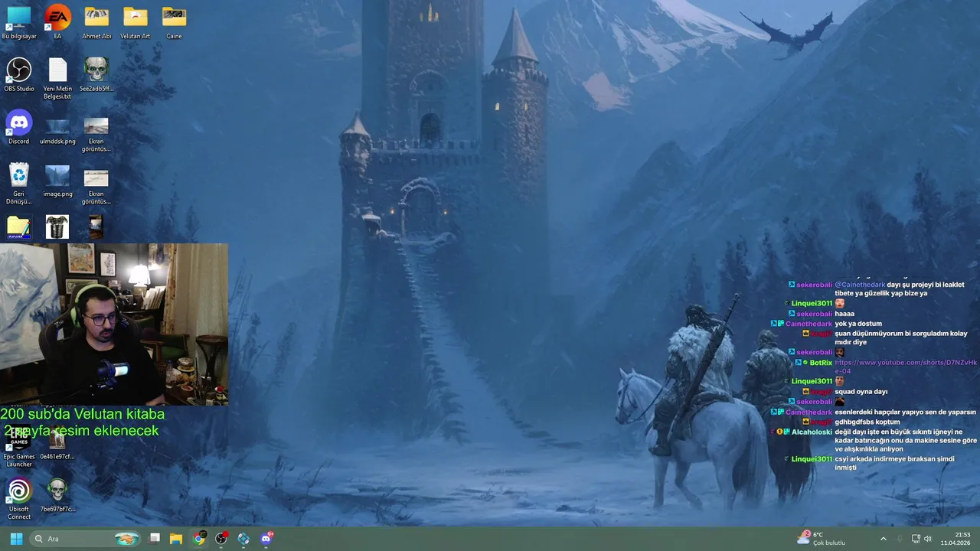
Task: Launch the Epic Games Launcher shortcut
Action: (19, 448)
